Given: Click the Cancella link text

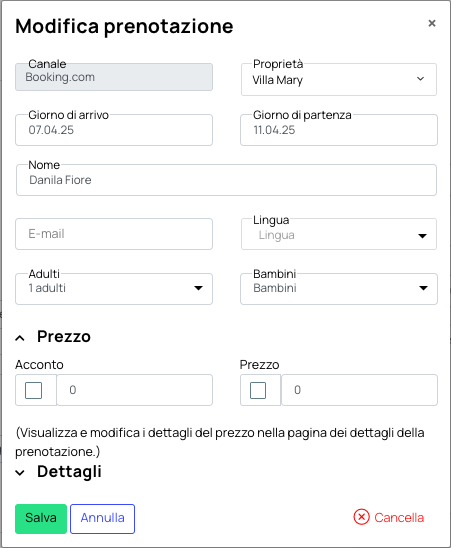Looking at the screenshot, I should click(399, 518).
